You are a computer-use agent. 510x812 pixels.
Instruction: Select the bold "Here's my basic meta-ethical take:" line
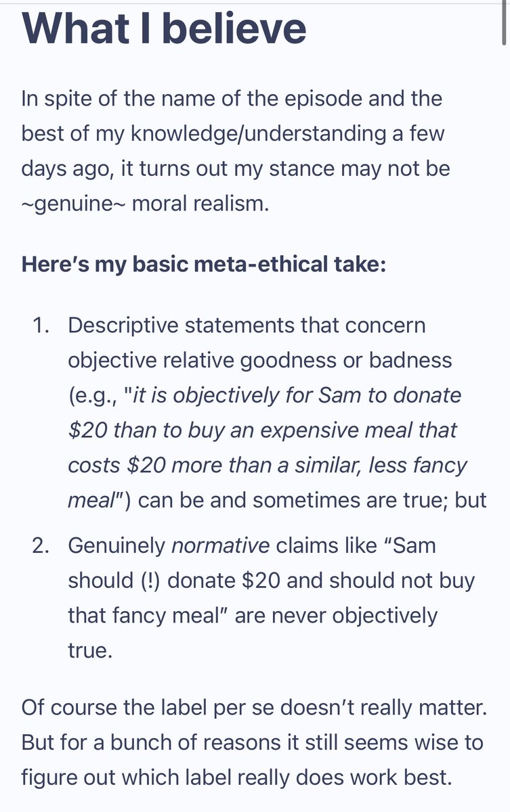[204, 263]
